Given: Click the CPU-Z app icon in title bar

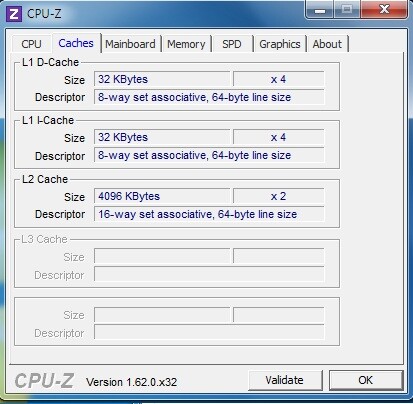Looking at the screenshot, I should (14, 14).
